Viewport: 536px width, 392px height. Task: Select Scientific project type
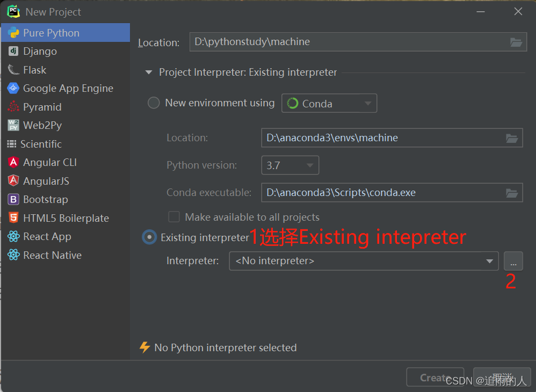point(66,144)
